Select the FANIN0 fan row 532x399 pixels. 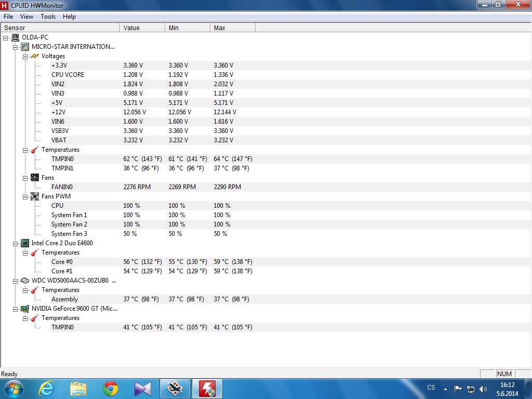click(x=291, y=187)
